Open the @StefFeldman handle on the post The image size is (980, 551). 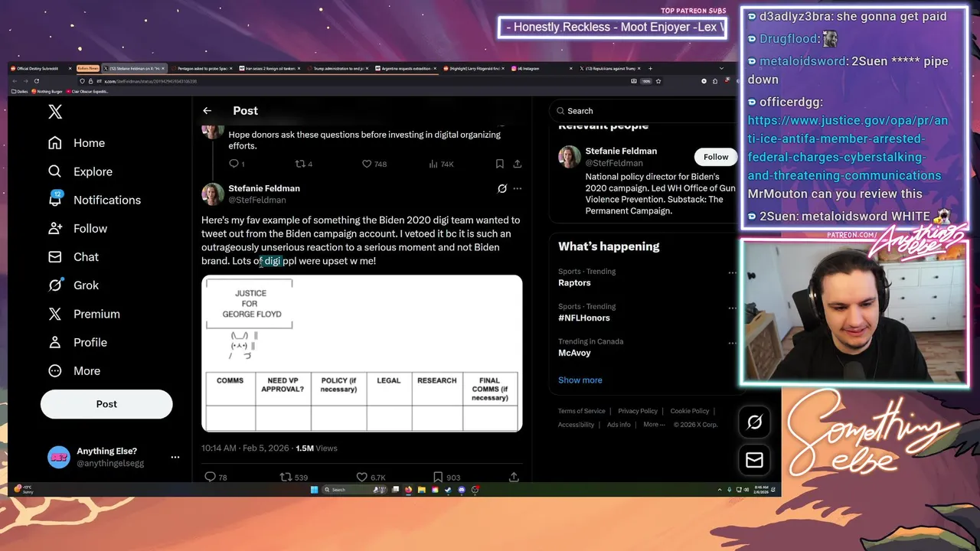257,201
